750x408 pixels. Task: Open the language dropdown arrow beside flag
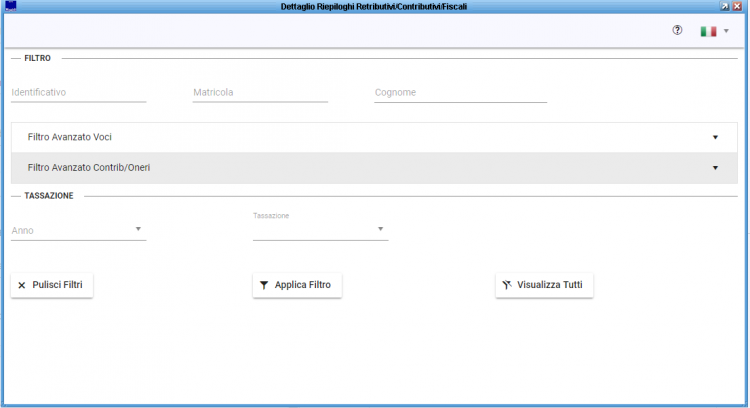pos(726,31)
